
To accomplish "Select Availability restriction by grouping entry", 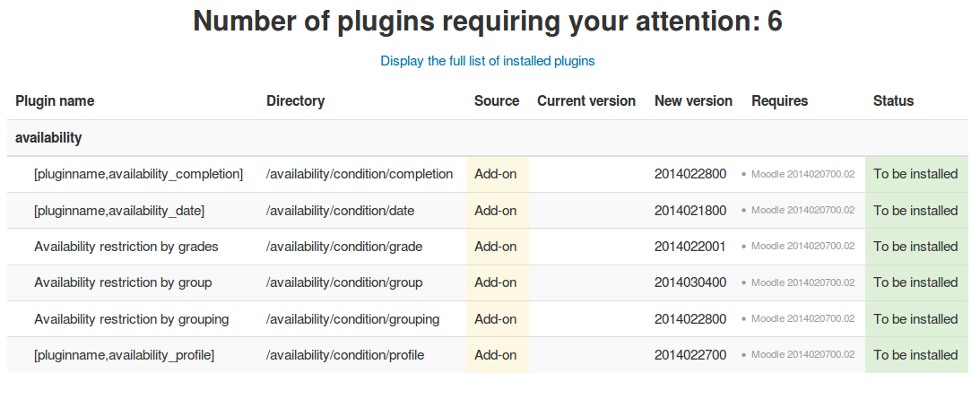I will coord(131,319).
